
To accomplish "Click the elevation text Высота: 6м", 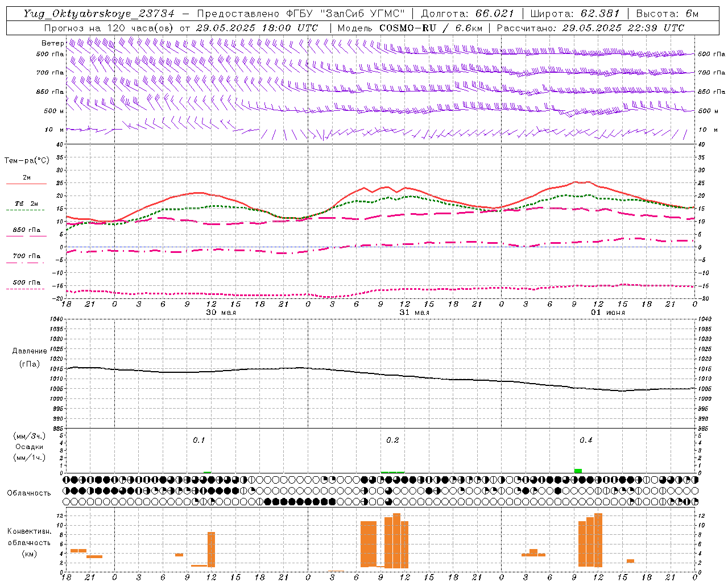I will click(x=667, y=14).
